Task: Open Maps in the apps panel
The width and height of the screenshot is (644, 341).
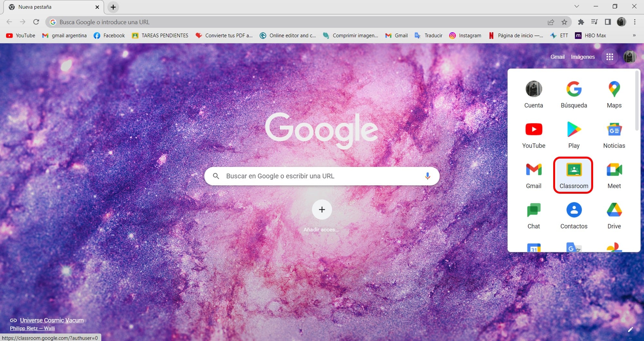Action: (x=614, y=94)
